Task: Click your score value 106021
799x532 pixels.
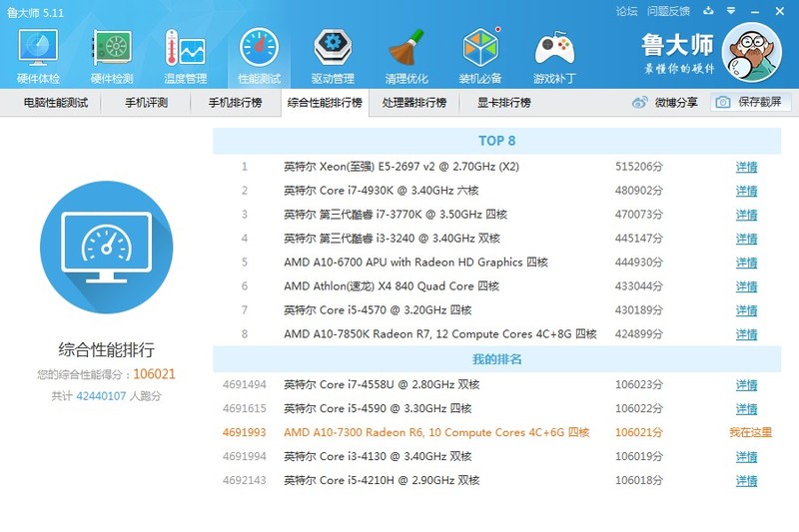Action: [154, 374]
